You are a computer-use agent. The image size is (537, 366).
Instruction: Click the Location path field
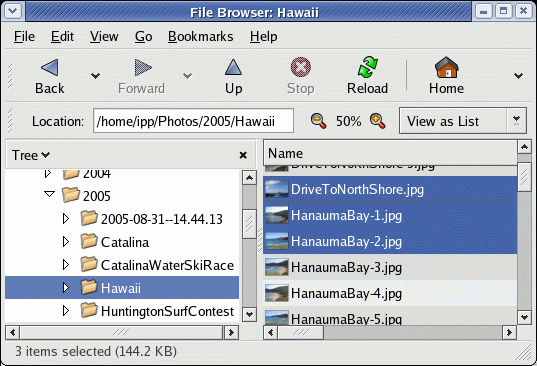pyautogui.click(x=193, y=121)
